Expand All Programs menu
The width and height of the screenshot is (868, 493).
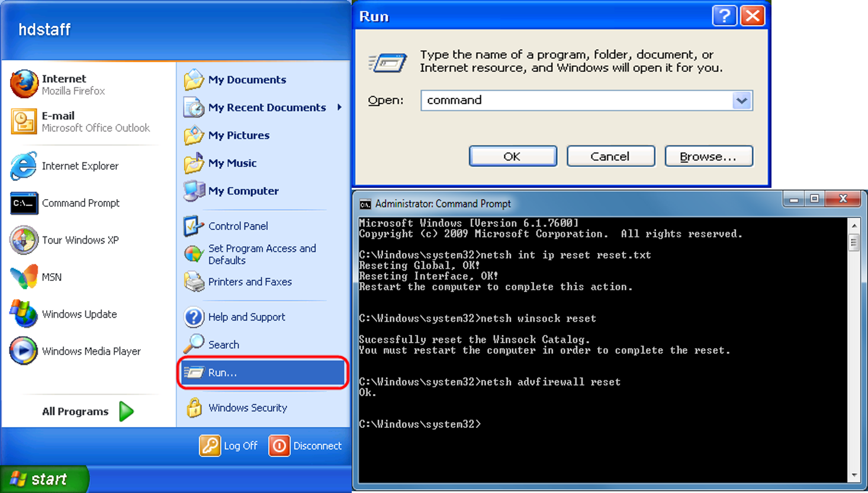coord(75,411)
